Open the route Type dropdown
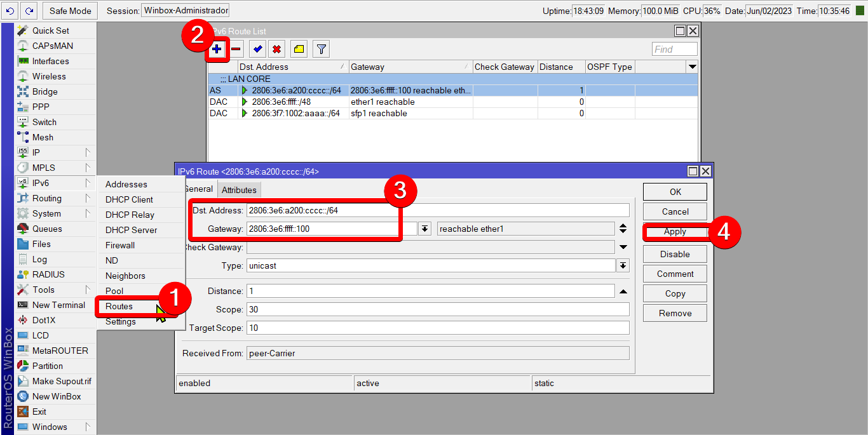The height and width of the screenshot is (435, 868). 623,265
